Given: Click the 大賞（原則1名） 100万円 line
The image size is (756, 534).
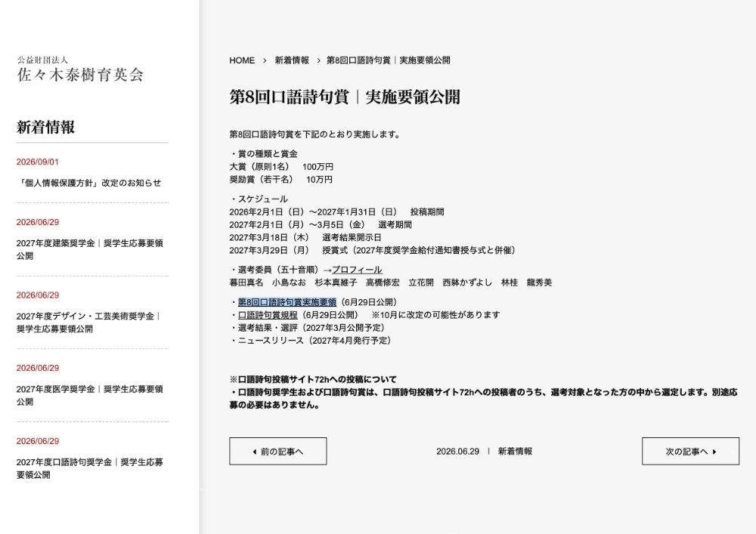Looking at the screenshot, I should [x=281, y=167].
